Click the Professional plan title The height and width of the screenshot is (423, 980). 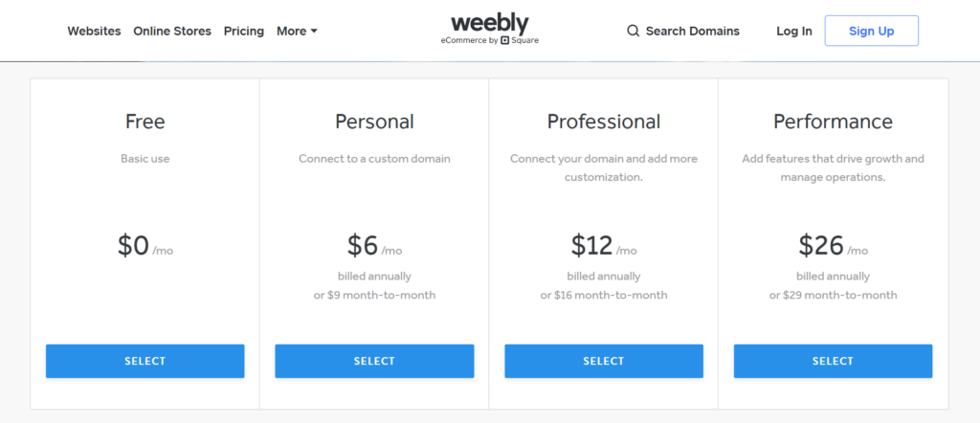pyautogui.click(x=604, y=122)
